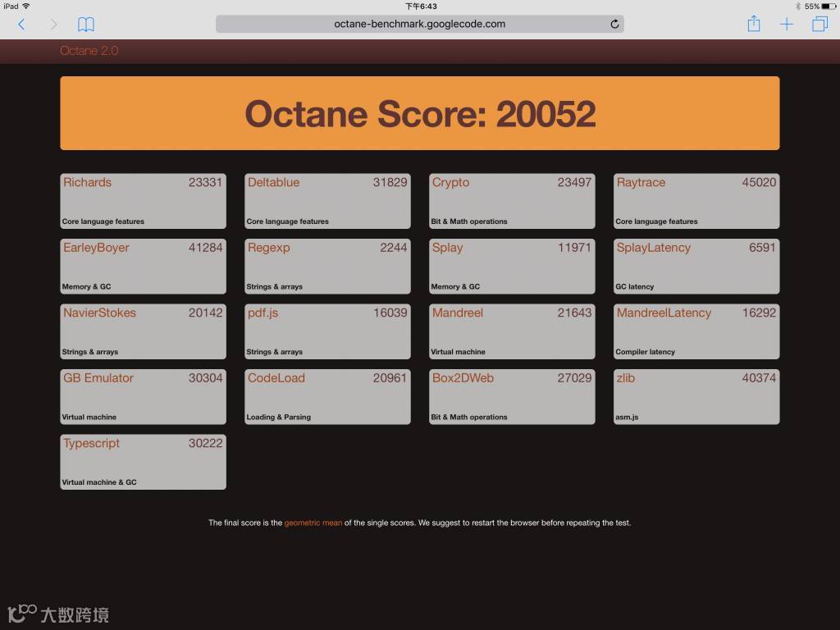Screen dimensions: 840x630
Task: Tap the NavierStokes result card
Action: [143, 331]
